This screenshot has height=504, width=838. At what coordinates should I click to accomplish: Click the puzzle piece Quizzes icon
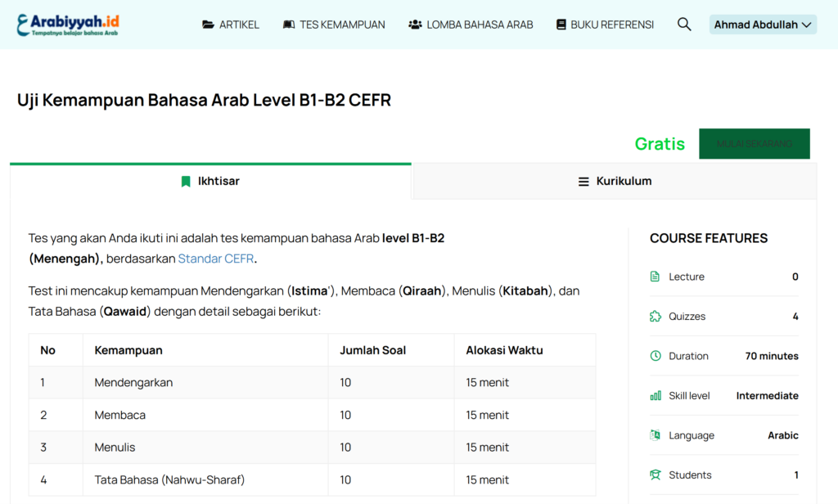tap(656, 317)
